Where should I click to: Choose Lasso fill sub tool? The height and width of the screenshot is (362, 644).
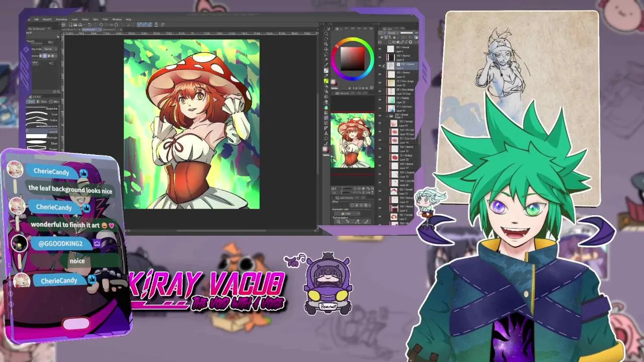coord(42,132)
